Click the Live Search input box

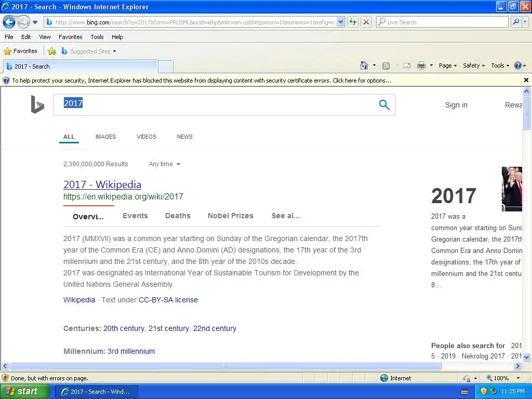[x=442, y=22]
